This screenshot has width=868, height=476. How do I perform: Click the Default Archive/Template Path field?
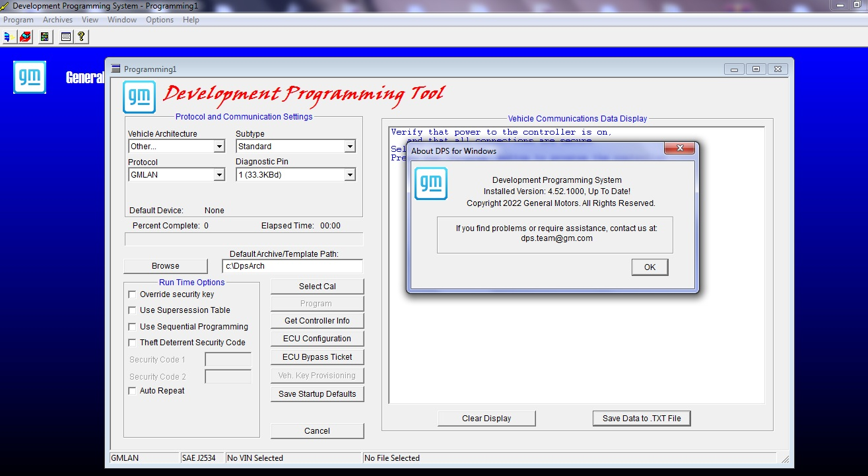[292, 266]
